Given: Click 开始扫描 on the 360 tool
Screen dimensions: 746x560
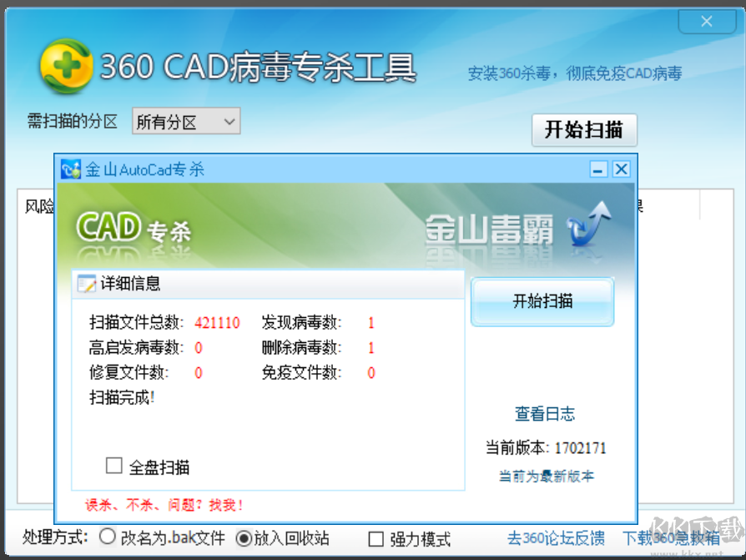Looking at the screenshot, I should [584, 130].
